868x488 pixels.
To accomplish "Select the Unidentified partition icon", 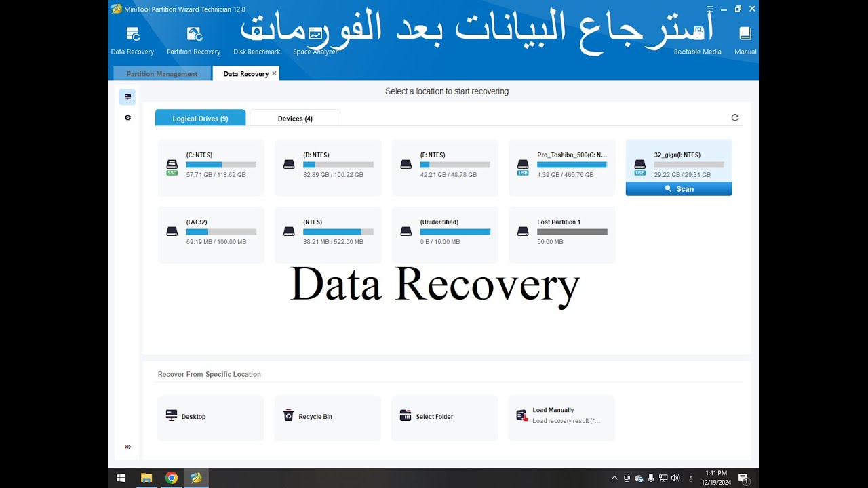I will pos(406,232).
